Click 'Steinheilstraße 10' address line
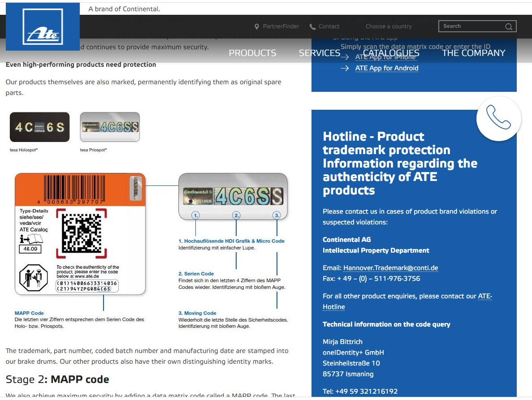The width and height of the screenshot is (532, 400). pos(351,363)
